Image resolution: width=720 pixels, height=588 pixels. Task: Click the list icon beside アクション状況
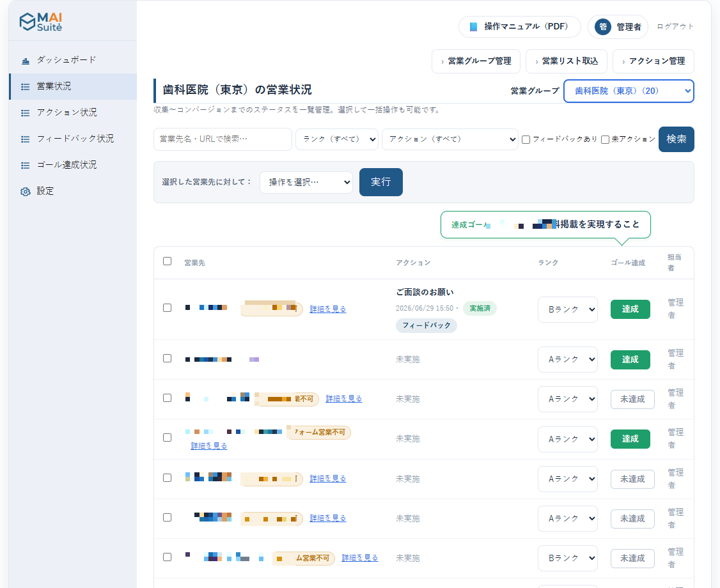(25, 113)
